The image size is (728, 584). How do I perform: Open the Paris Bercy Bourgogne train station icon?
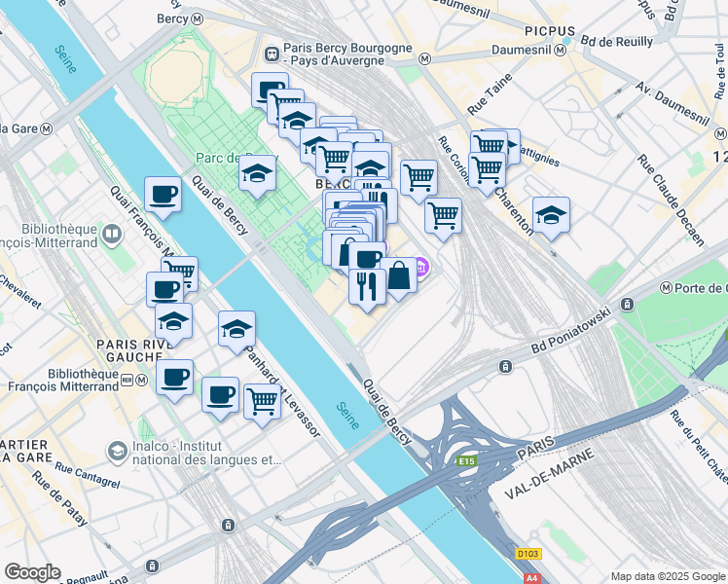pyautogui.click(x=272, y=55)
